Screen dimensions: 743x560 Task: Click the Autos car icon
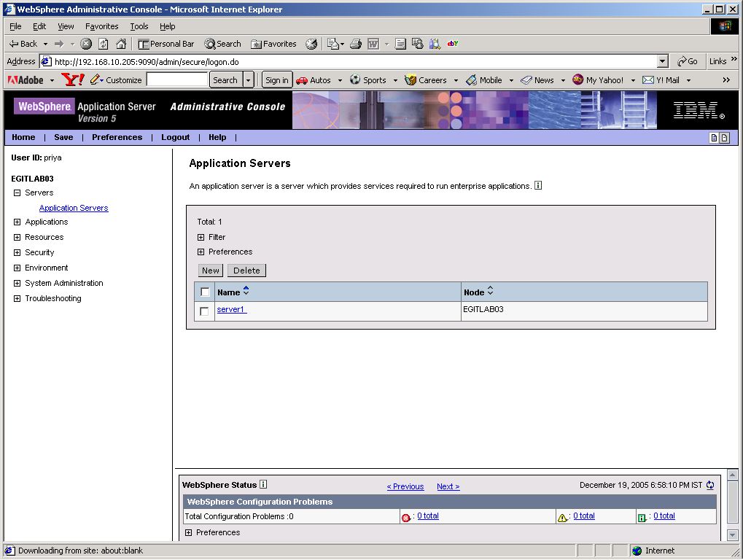click(x=301, y=80)
